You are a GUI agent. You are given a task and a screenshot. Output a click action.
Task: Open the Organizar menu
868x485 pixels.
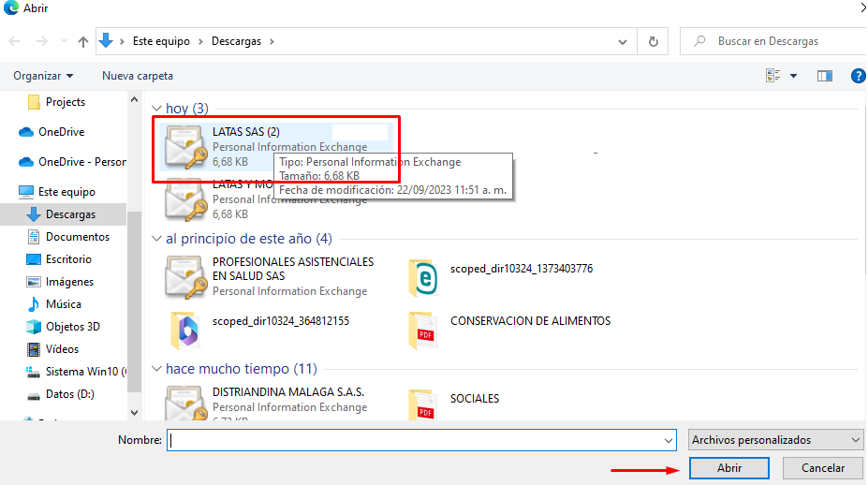pyautogui.click(x=43, y=76)
